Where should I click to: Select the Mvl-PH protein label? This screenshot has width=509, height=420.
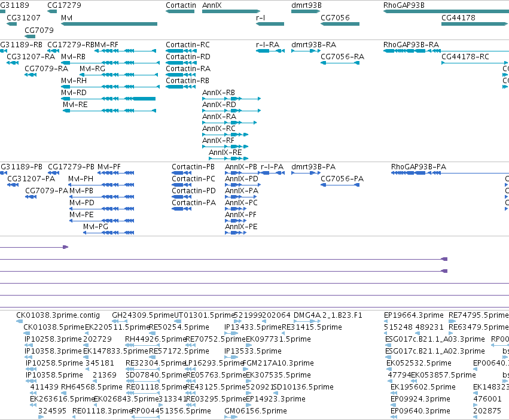(x=81, y=179)
